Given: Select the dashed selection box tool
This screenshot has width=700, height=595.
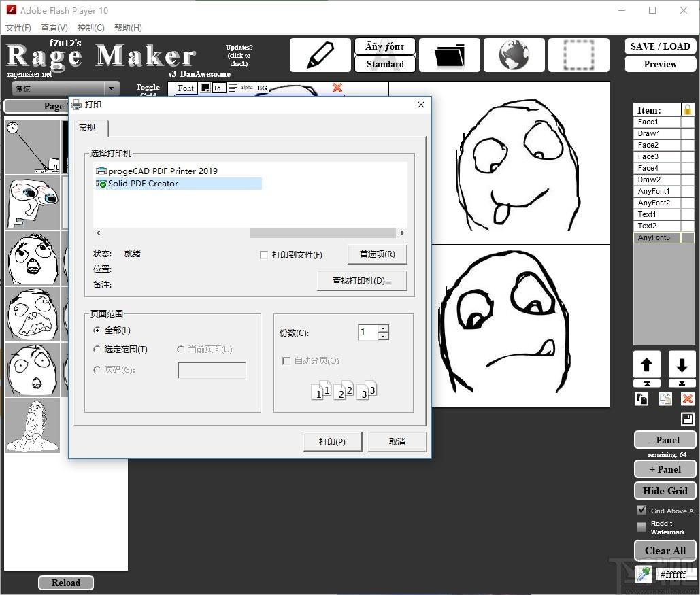Looking at the screenshot, I should [578, 55].
